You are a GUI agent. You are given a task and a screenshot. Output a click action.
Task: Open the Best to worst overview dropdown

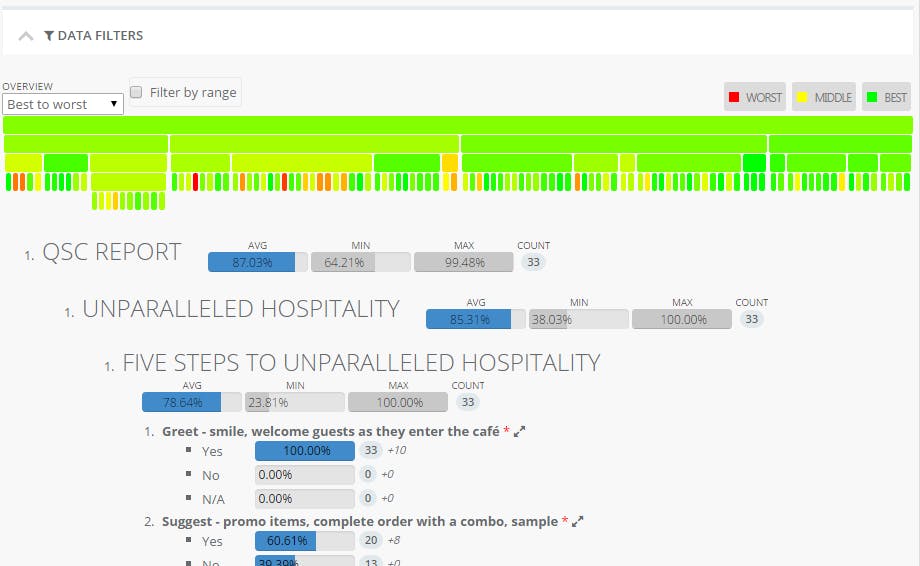pos(63,104)
